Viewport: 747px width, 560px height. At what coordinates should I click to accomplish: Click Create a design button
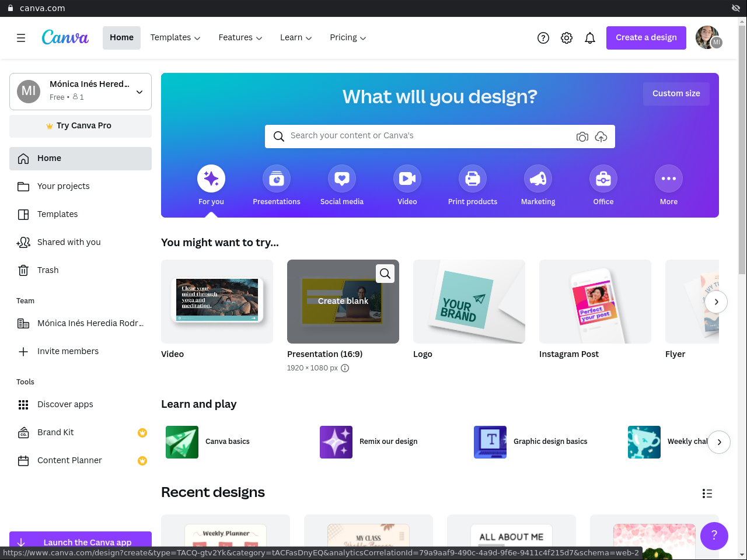[x=646, y=38]
